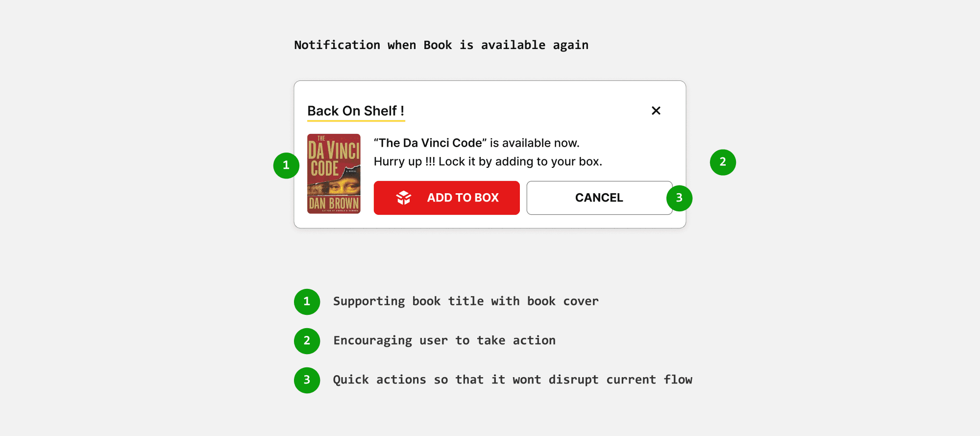The image size is (980, 436).
Task: Click the yellow underline beneath Back On Shelf
Action: 356,120
